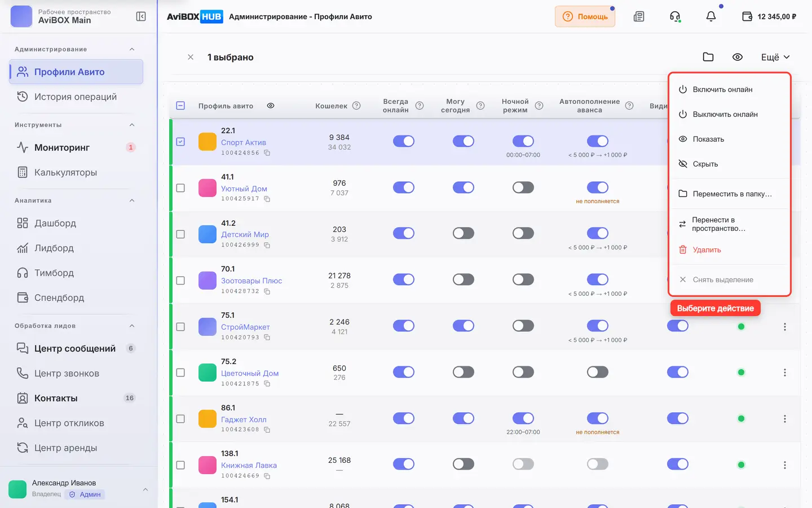Open the notifications bell

(711, 16)
